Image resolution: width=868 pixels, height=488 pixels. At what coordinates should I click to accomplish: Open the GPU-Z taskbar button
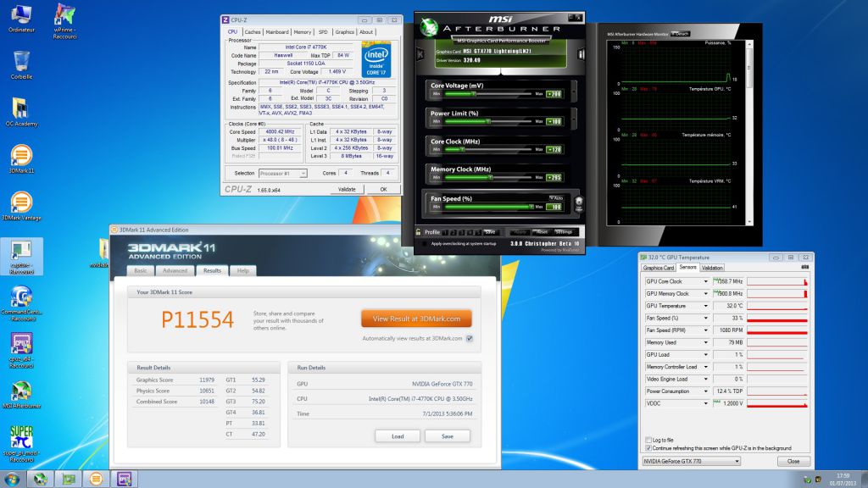(69, 479)
